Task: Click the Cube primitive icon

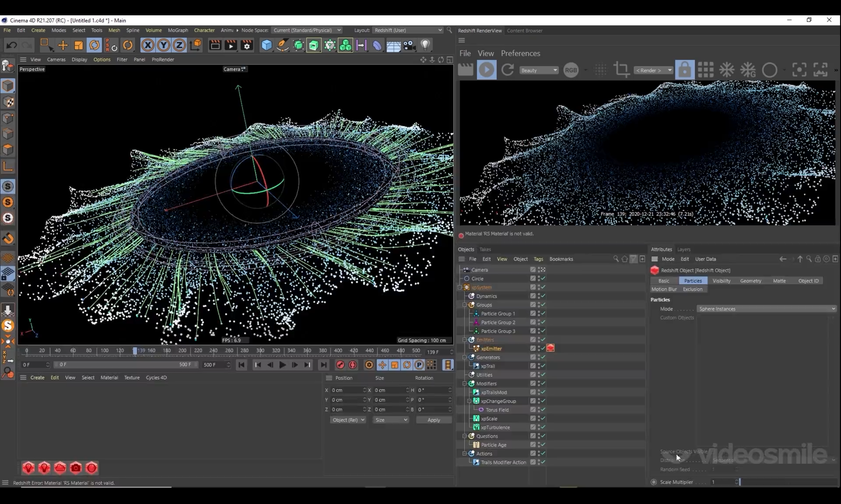Action: 266,45
